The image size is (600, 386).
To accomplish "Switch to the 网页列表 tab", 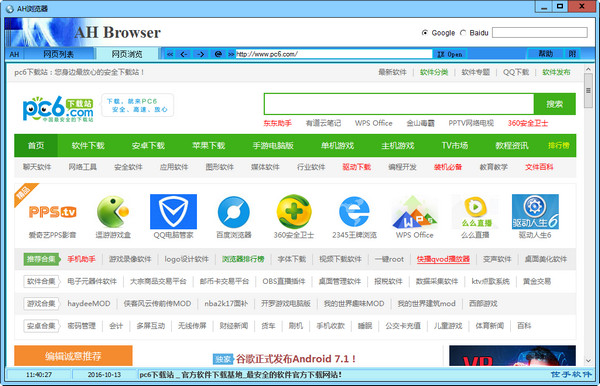I will click(x=59, y=54).
